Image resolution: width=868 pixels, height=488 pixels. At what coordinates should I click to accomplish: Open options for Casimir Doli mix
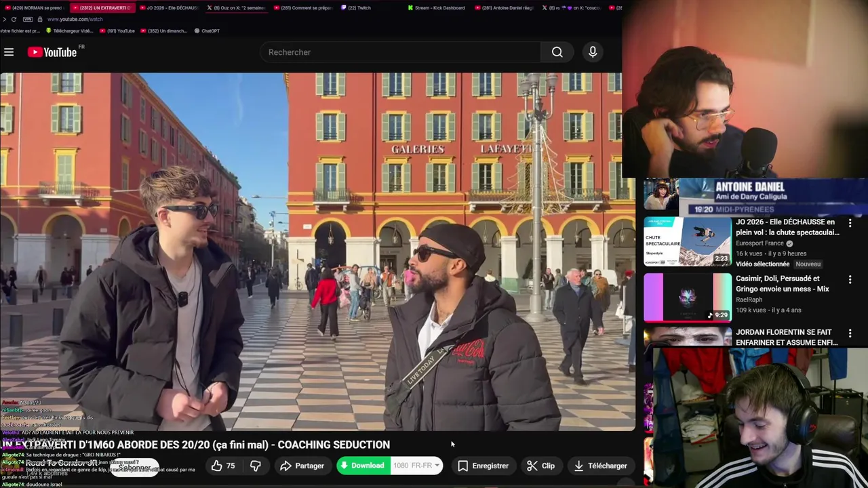click(850, 279)
